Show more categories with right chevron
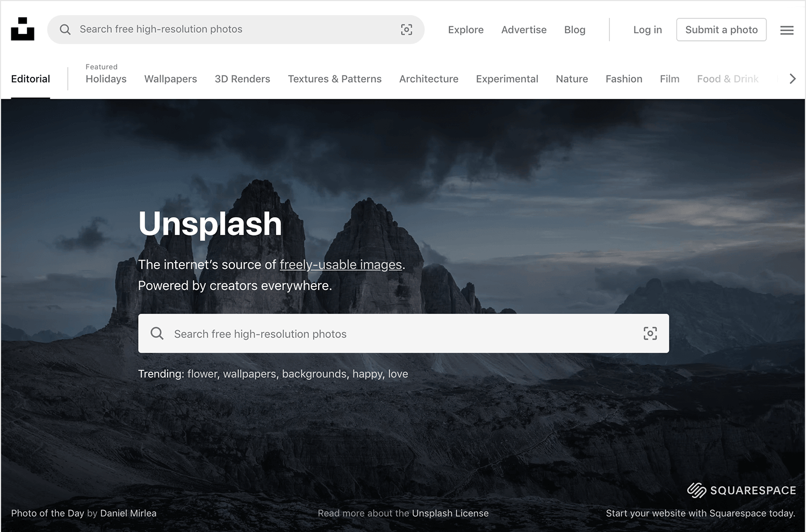Viewport: 806px width, 532px height. tap(792, 79)
